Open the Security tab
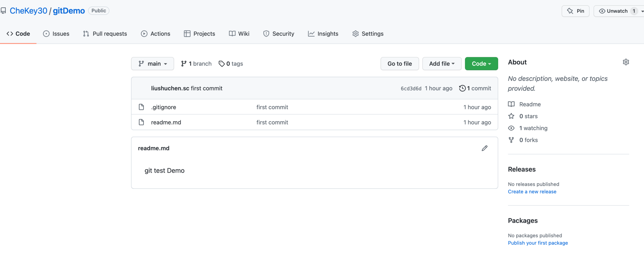 [279, 34]
